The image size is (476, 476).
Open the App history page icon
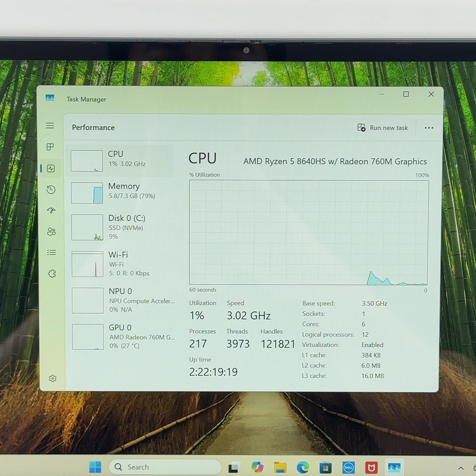click(x=51, y=190)
